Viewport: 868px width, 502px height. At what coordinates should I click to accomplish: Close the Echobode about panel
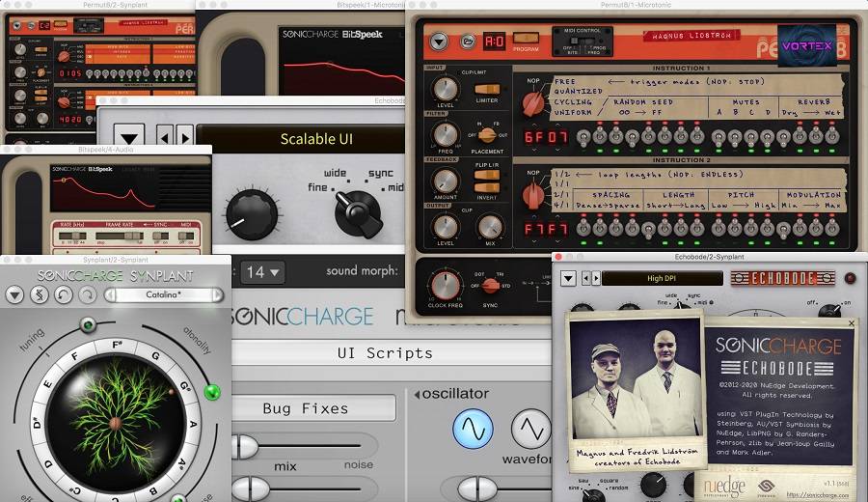click(x=850, y=324)
